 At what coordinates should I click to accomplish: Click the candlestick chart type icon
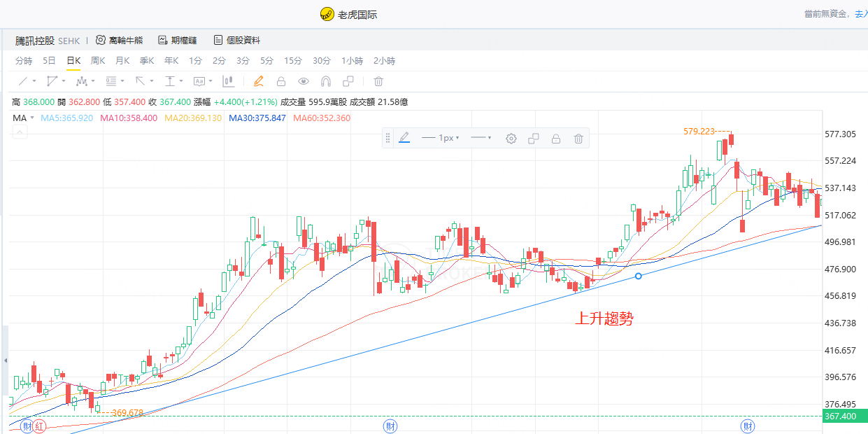point(228,81)
